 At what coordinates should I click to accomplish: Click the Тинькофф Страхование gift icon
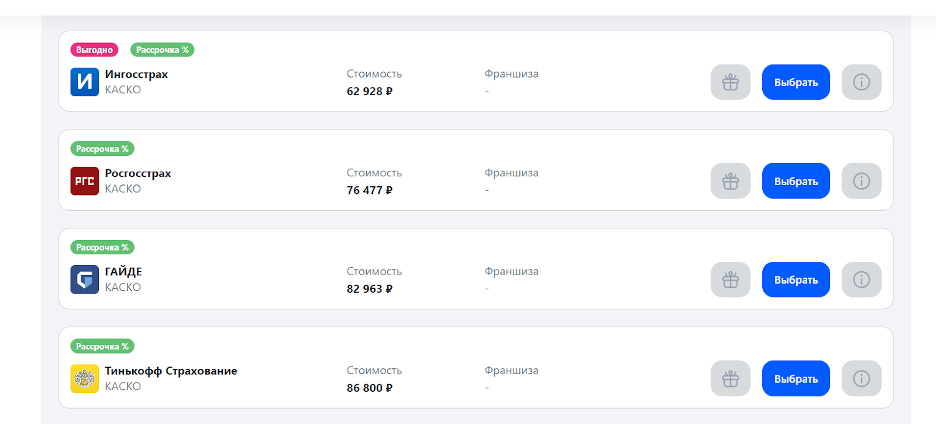(x=730, y=379)
